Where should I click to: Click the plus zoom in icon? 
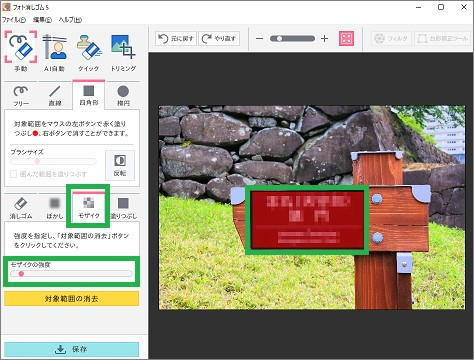(x=324, y=39)
